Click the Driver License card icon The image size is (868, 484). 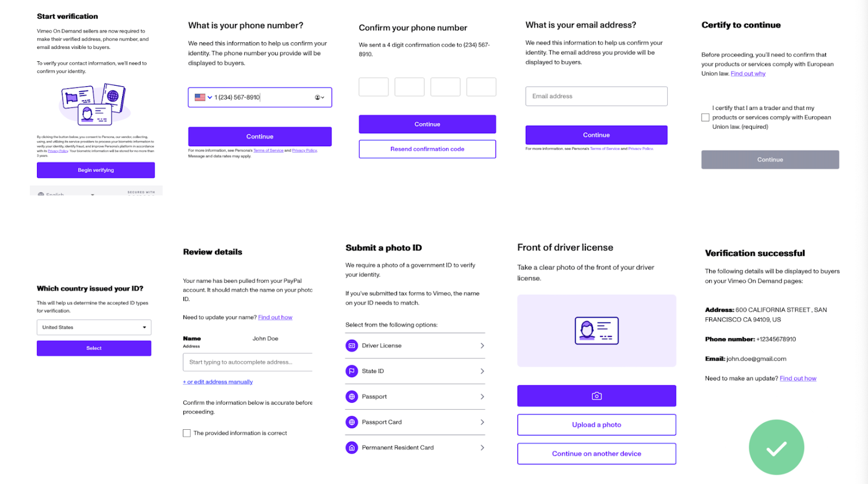click(352, 346)
